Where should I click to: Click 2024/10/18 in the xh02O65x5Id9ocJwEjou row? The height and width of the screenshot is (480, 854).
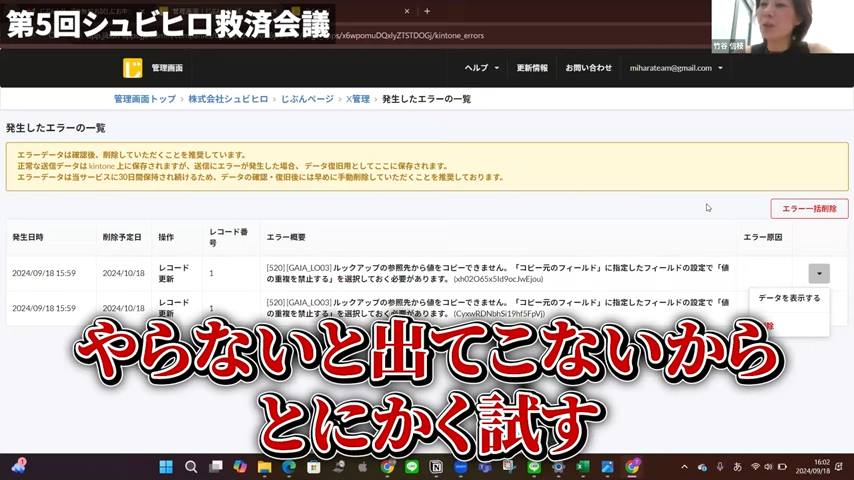point(124,274)
